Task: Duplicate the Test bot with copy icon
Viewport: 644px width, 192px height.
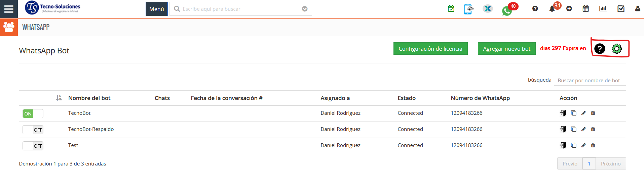Action: [x=574, y=145]
